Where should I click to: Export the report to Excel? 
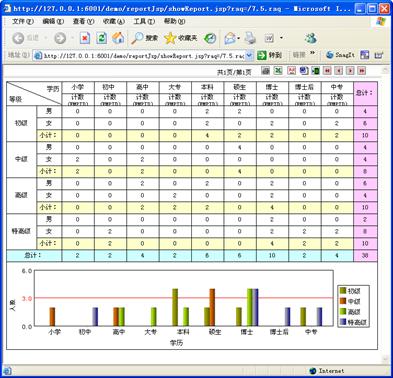click(278, 71)
